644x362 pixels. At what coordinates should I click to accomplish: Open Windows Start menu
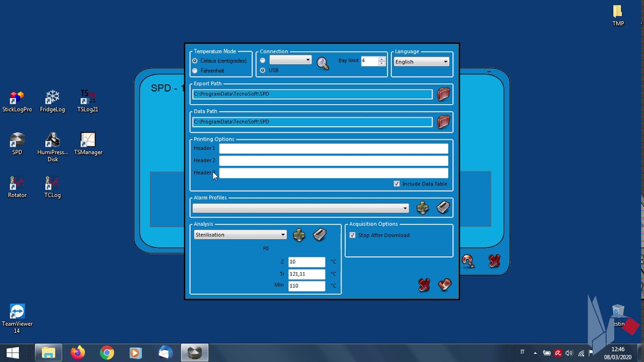click(12, 353)
